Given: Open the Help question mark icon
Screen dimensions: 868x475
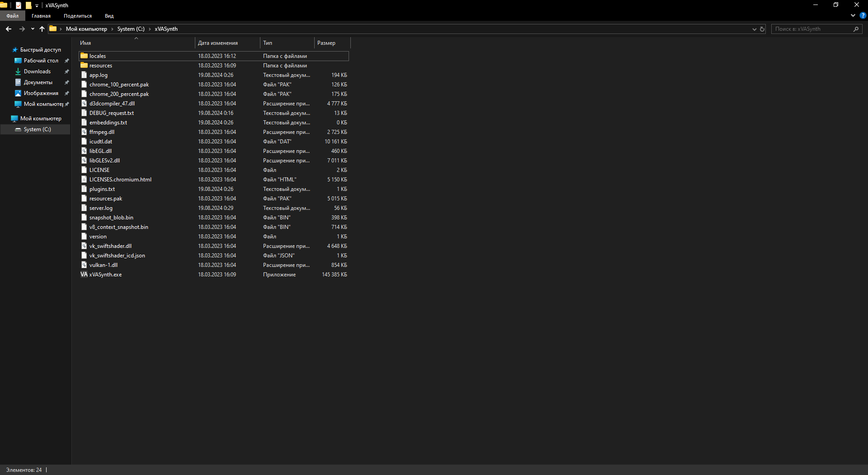Looking at the screenshot, I should point(863,15).
